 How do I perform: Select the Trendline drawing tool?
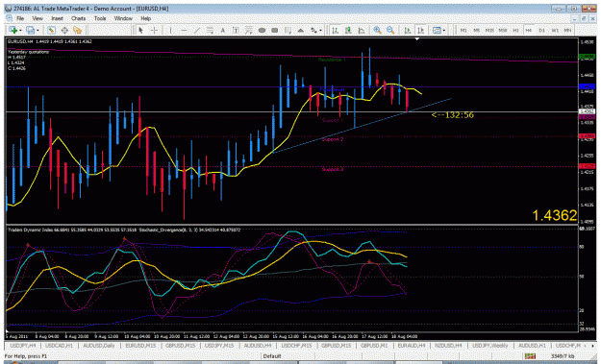click(x=197, y=30)
